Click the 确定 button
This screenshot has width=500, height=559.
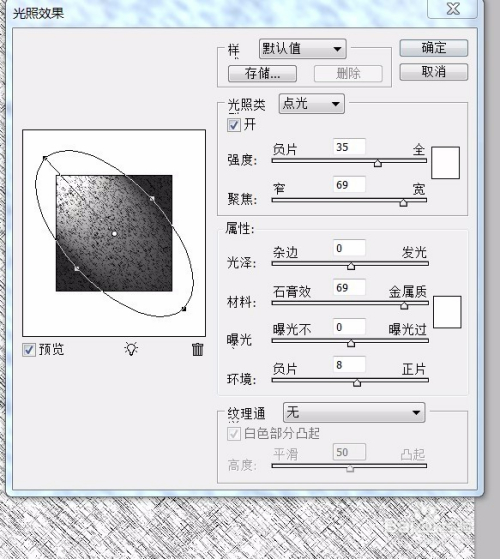[433, 48]
